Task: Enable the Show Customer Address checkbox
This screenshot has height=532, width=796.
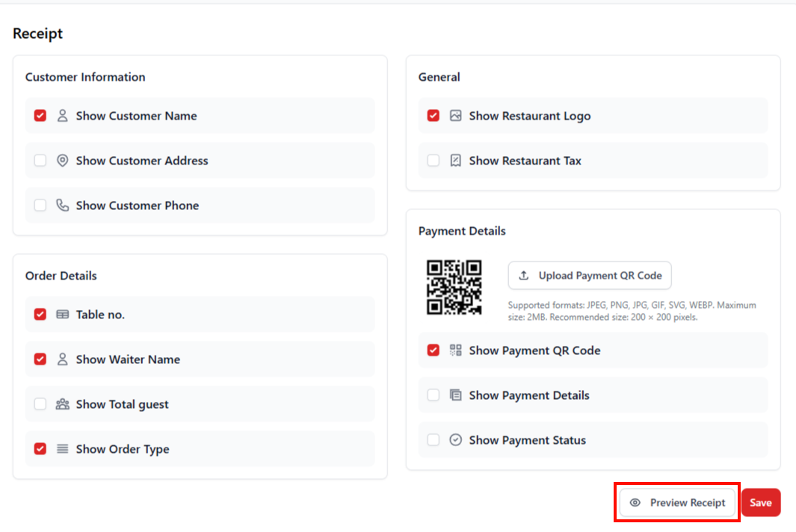Action: coord(40,160)
